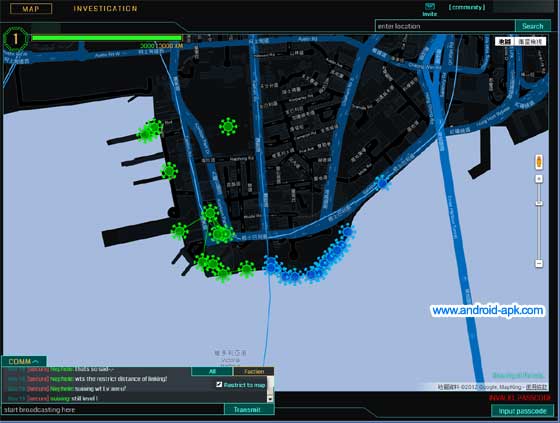Click the 3000 / 3000 XM readout

pyautogui.click(x=161, y=46)
